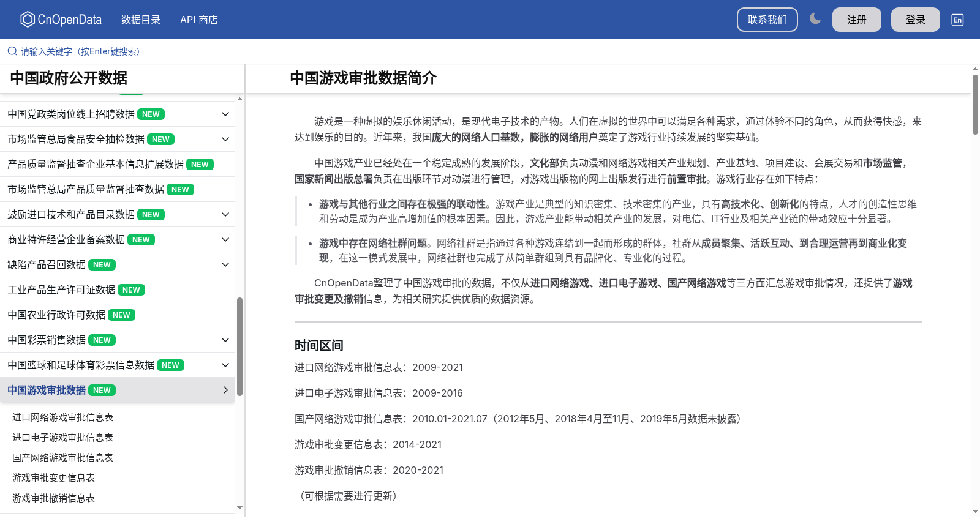Open 进口电子游戏审批信息表 link
The image size is (980, 527).
tap(62, 437)
